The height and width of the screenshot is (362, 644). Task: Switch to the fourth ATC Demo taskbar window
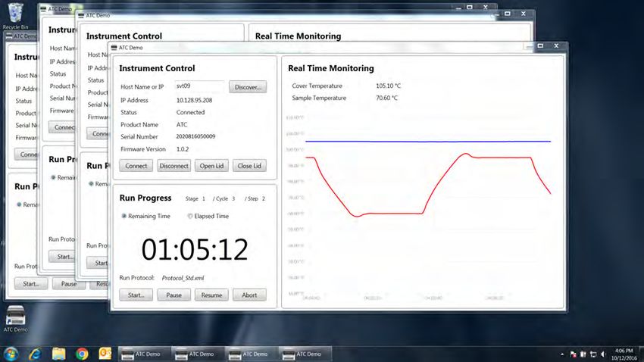point(305,354)
